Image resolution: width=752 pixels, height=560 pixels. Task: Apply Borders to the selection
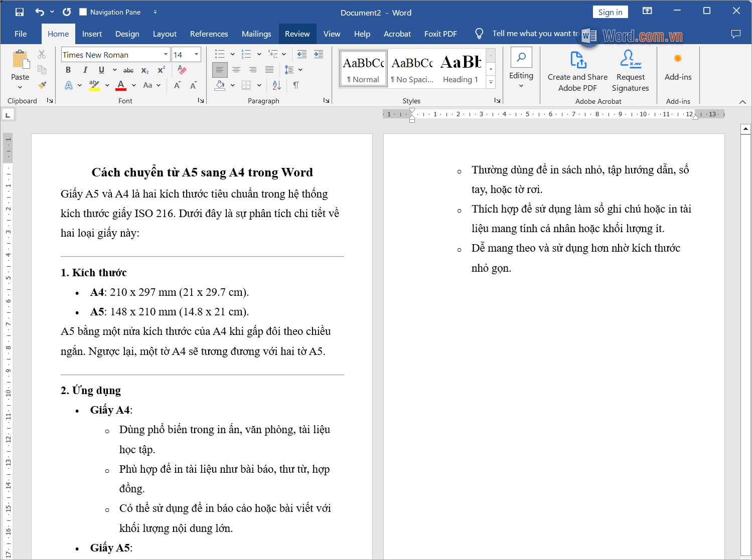point(246,85)
